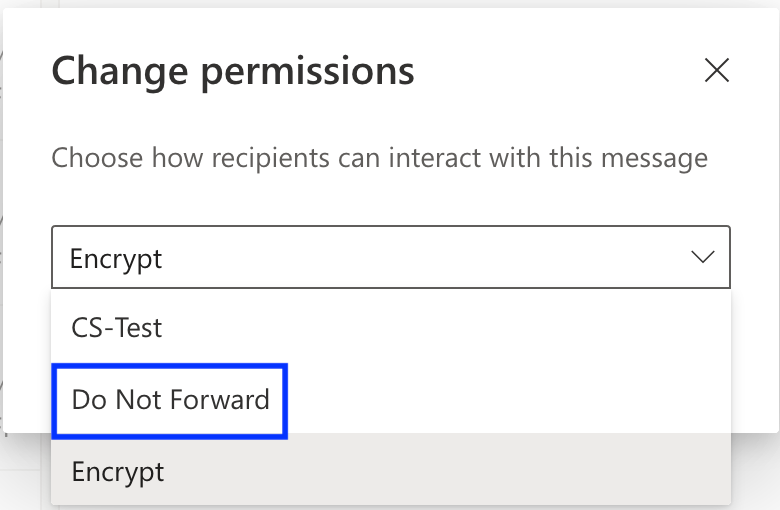Select the CS-Test permission option
This screenshot has height=510, width=780.
click(117, 327)
